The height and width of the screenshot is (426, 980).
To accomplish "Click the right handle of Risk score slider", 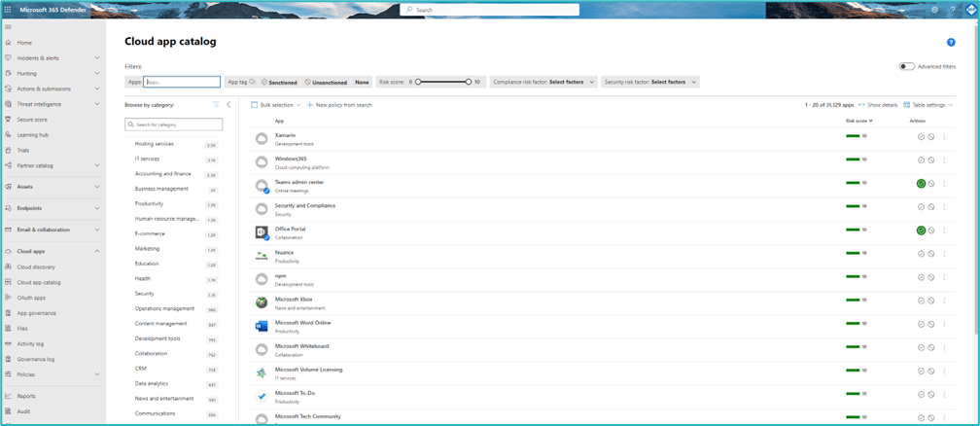I will click(x=468, y=83).
